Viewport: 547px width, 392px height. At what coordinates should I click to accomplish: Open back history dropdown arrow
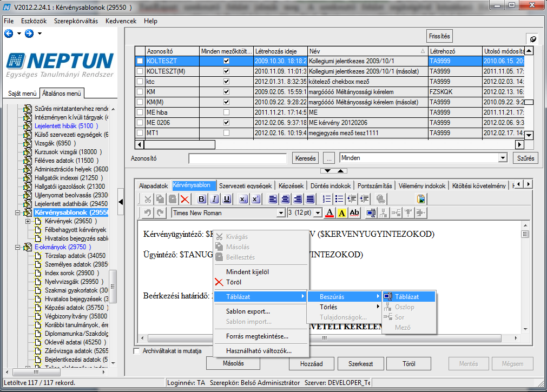click(19, 34)
